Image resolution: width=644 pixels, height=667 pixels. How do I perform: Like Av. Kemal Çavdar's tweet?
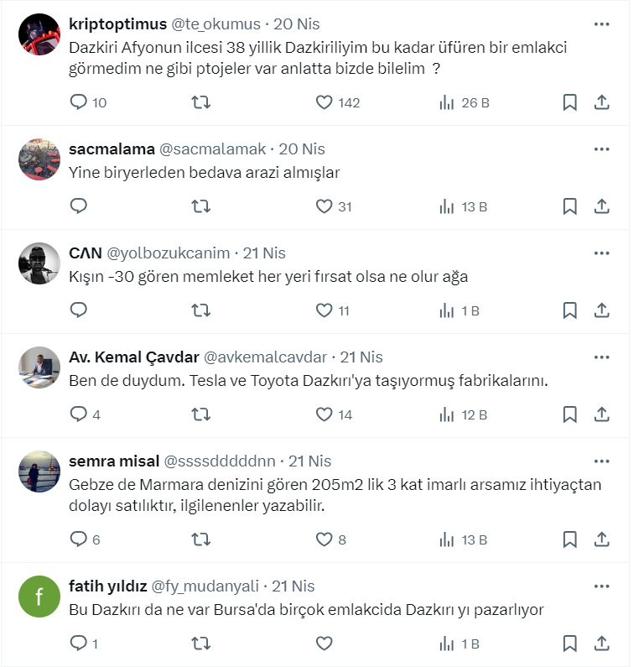coord(325,414)
